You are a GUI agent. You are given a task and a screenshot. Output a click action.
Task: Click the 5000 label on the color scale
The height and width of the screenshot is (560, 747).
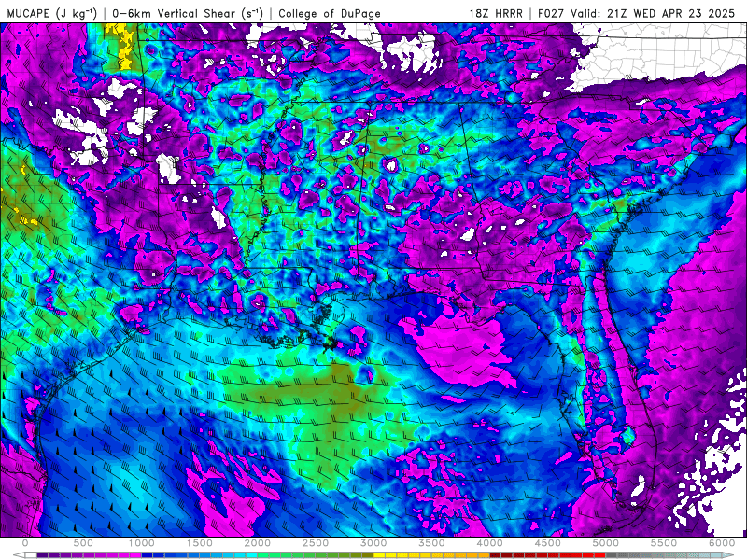[x=606, y=543]
